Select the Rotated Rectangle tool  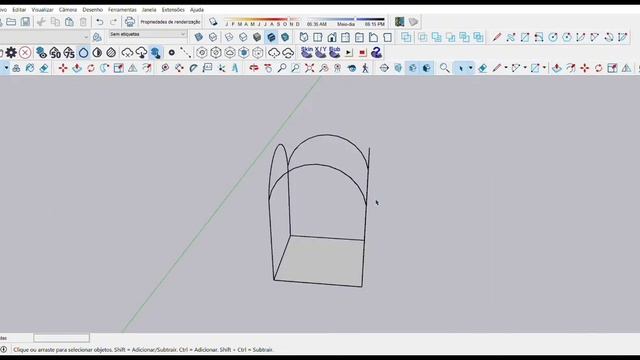[539, 37]
